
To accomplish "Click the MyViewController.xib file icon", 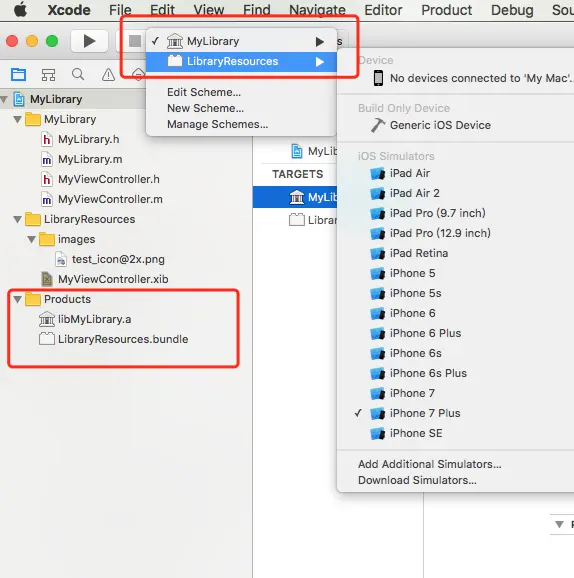I will pos(47,279).
